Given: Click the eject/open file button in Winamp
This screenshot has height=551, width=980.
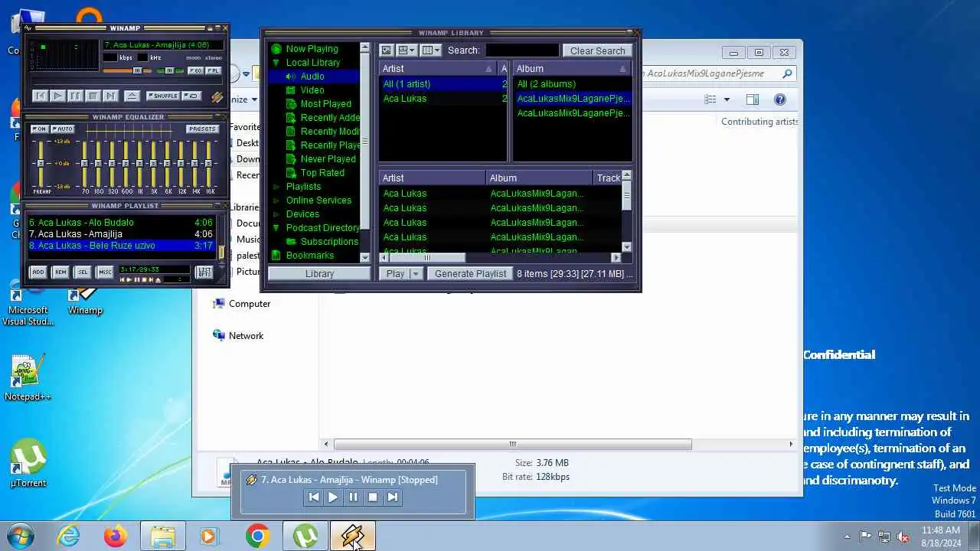Looking at the screenshot, I should point(132,96).
